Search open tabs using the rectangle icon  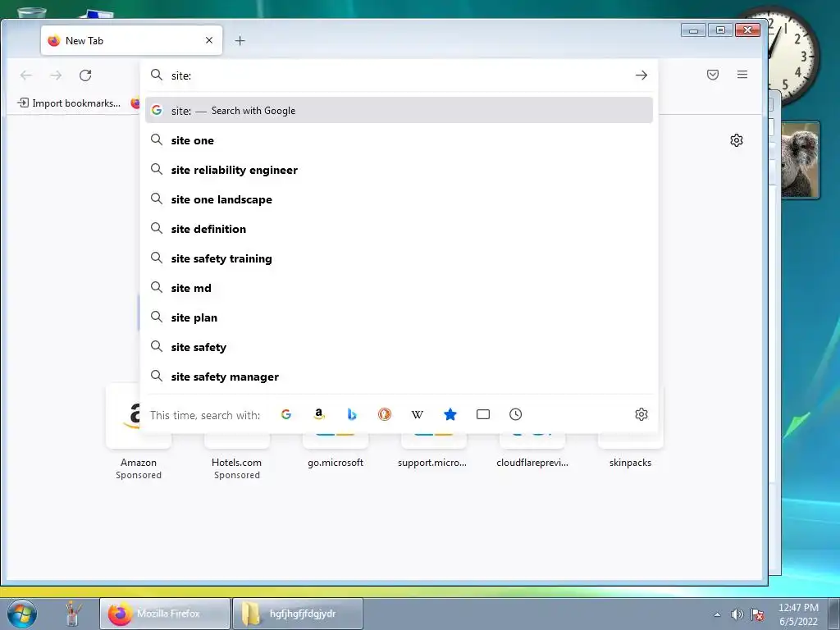482,414
